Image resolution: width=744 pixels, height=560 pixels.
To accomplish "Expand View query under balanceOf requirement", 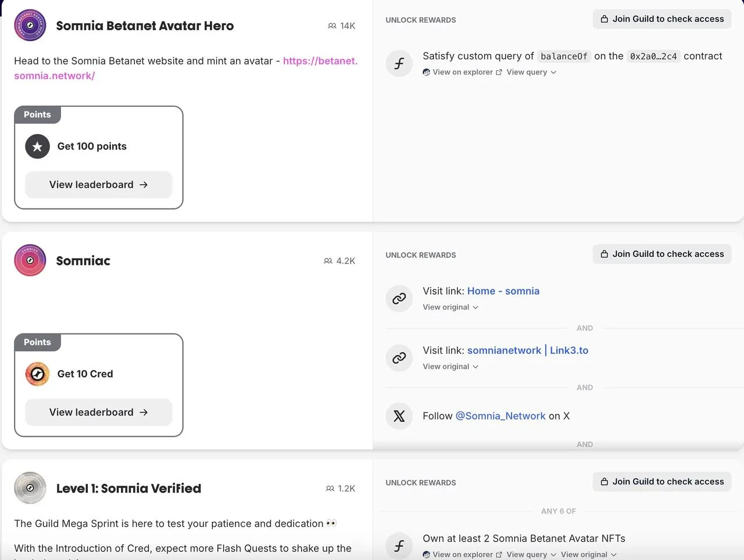I will 531,72.
